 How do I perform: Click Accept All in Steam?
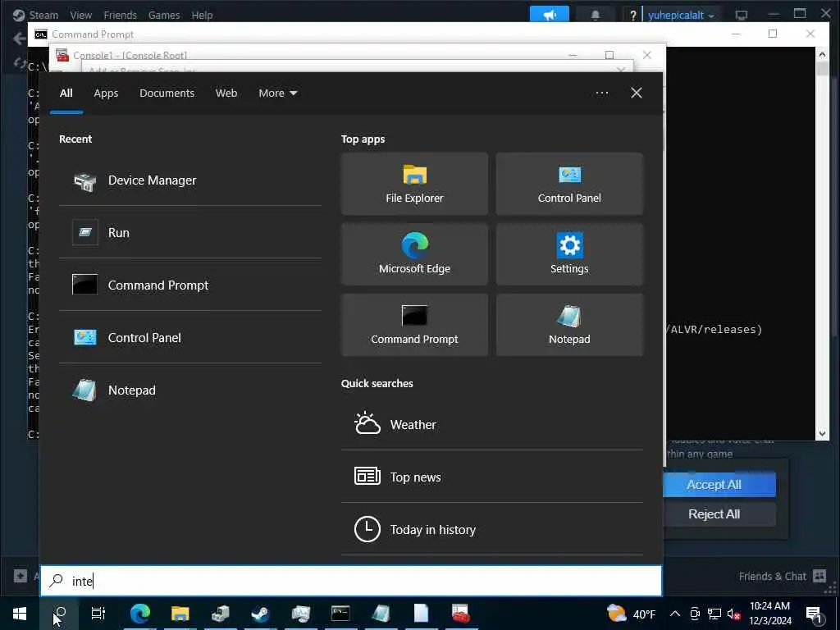pos(714,484)
